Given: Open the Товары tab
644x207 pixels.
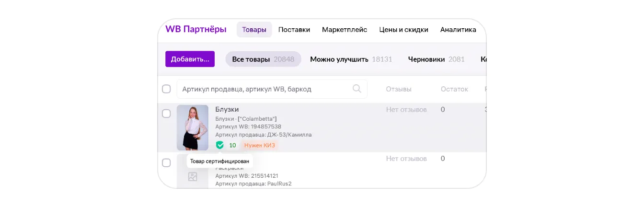Looking at the screenshot, I should click(254, 30).
